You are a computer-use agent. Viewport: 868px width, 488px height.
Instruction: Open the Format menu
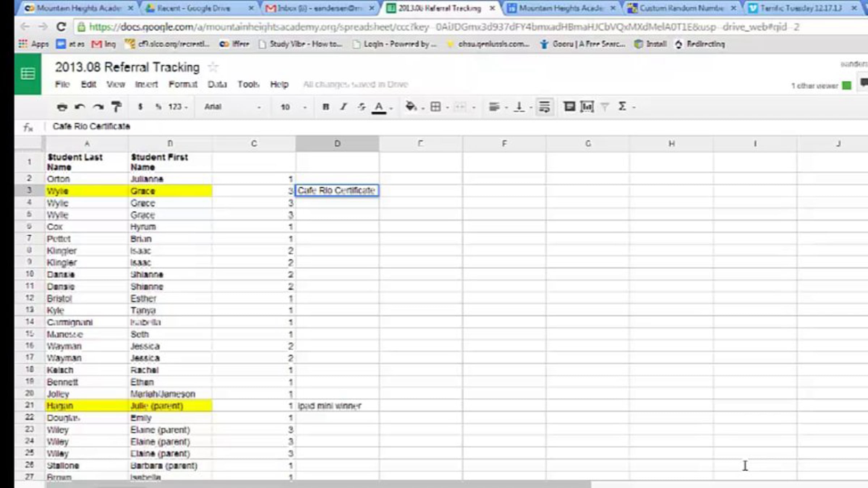pyautogui.click(x=183, y=85)
